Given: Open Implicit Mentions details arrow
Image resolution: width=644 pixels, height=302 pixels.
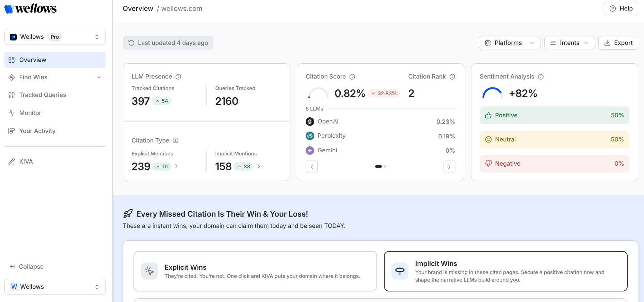Looking at the screenshot, I should tap(259, 166).
